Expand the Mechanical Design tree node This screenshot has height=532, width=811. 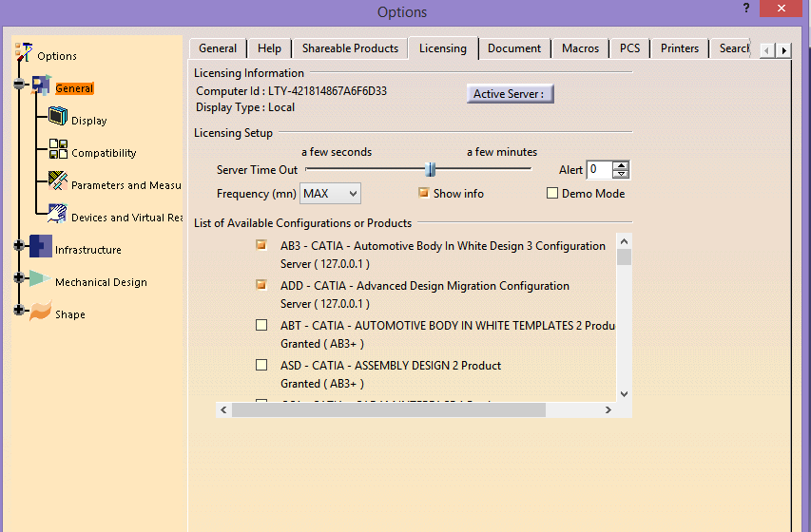pyautogui.click(x=19, y=277)
